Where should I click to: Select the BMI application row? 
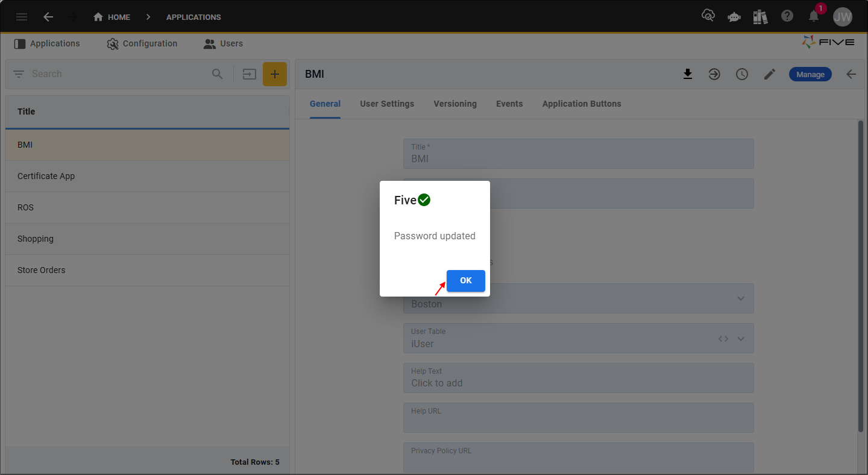click(x=147, y=145)
